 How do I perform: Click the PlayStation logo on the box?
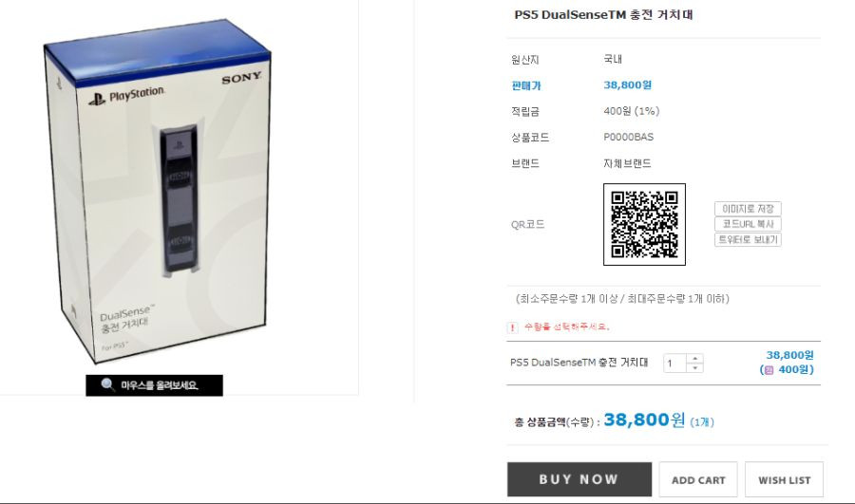(x=126, y=96)
